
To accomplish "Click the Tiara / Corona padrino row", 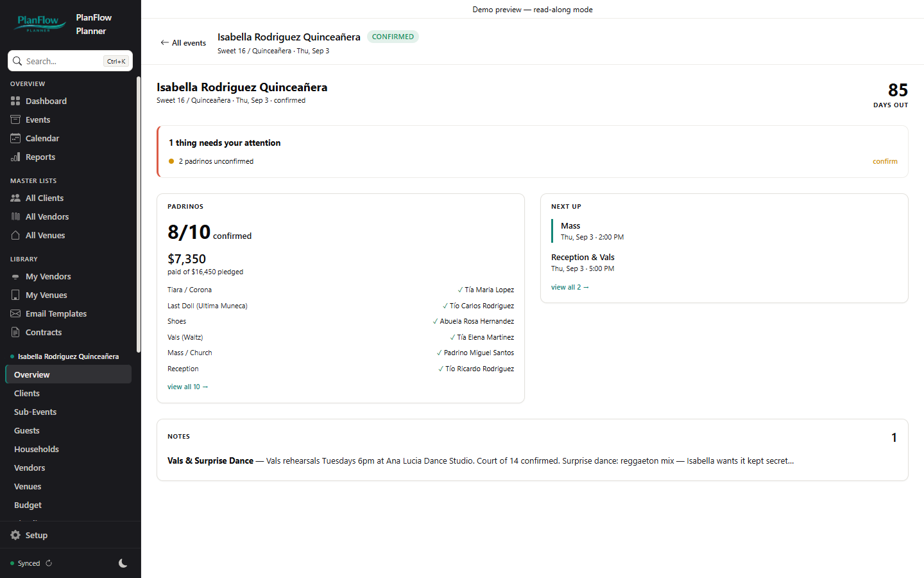I will coord(341,290).
